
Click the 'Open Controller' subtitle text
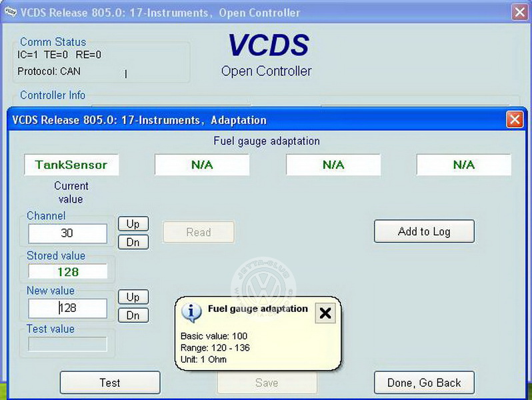267,71
